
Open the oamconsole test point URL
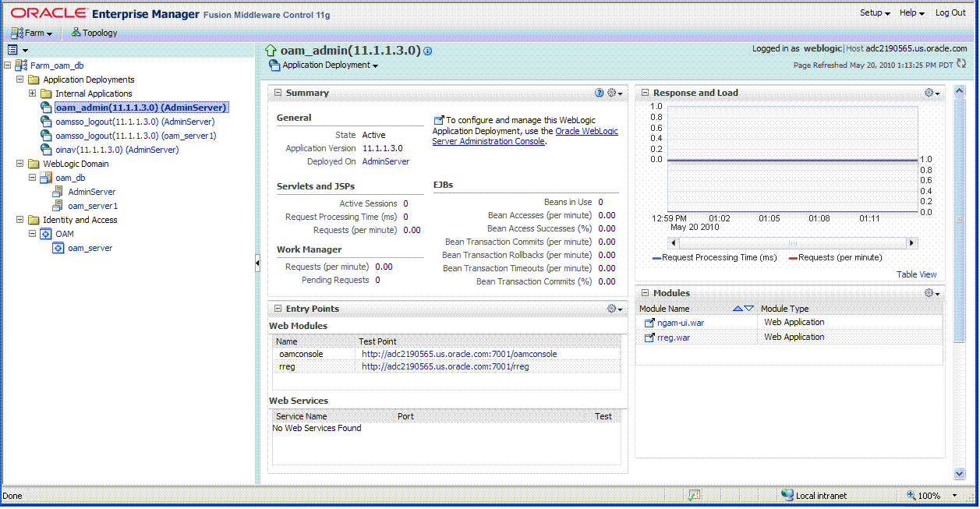[x=459, y=354]
